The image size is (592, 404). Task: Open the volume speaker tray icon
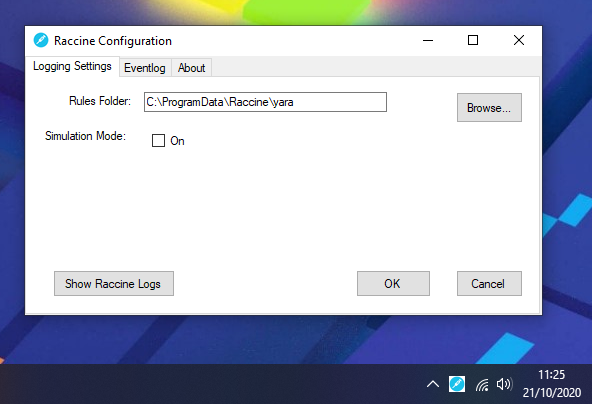point(504,384)
